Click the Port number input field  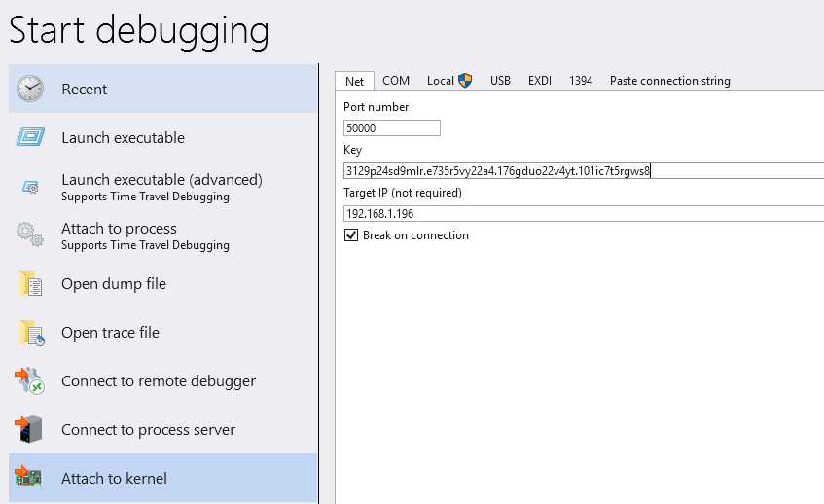392,127
